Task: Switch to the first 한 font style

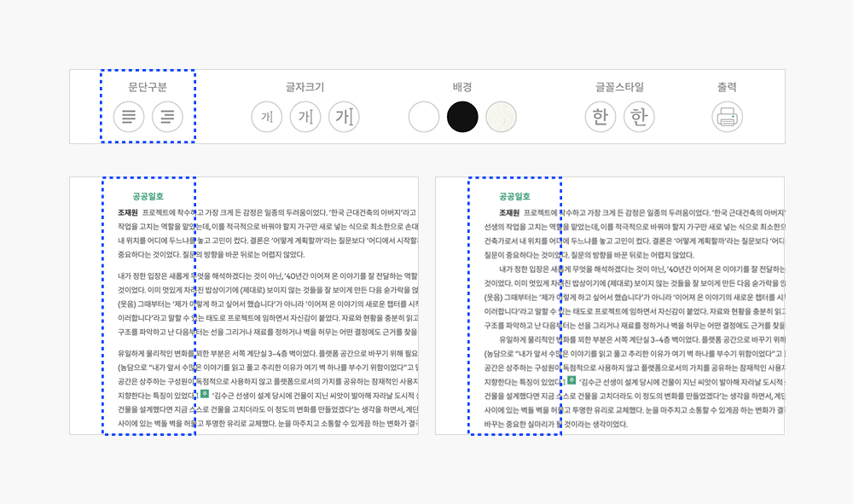Action: point(600,116)
